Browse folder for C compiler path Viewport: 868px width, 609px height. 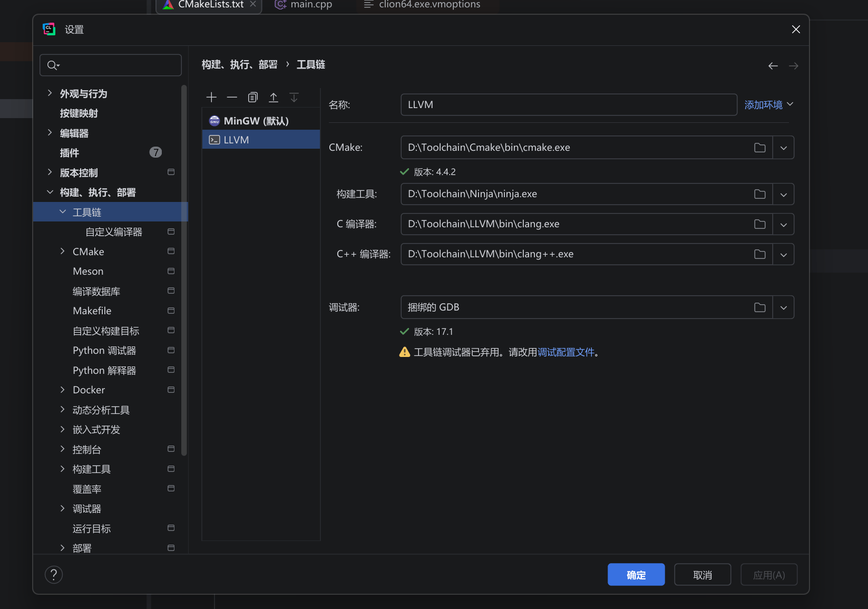coord(759,224)
